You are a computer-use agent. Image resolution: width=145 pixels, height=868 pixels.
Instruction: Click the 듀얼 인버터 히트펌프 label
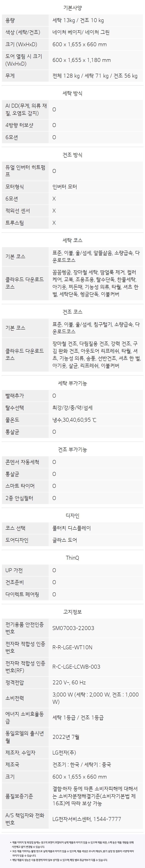[x=25, y=171]
